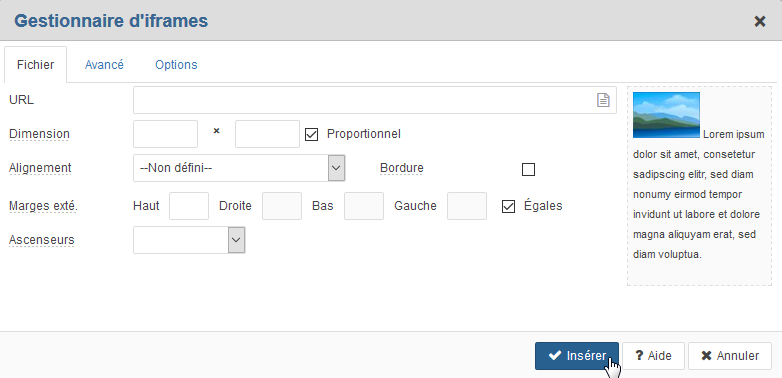Enable the Bordure checkbox
The width and height of the screenshot is (782, 378).
pos(528,170)
